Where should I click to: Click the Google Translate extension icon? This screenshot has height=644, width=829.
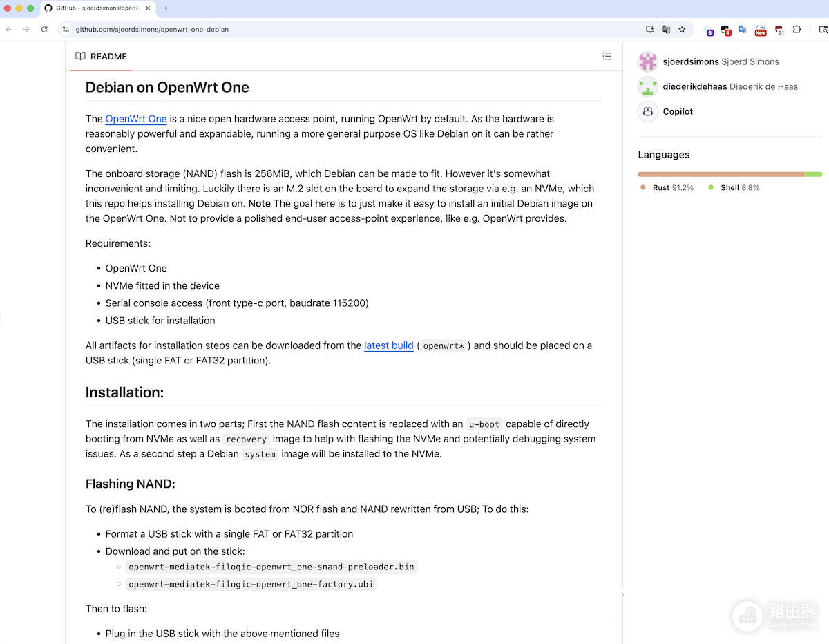coord(743,30)
